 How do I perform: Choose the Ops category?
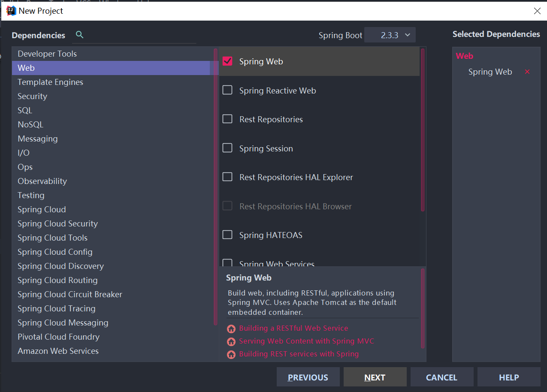[x=113, y=167]
